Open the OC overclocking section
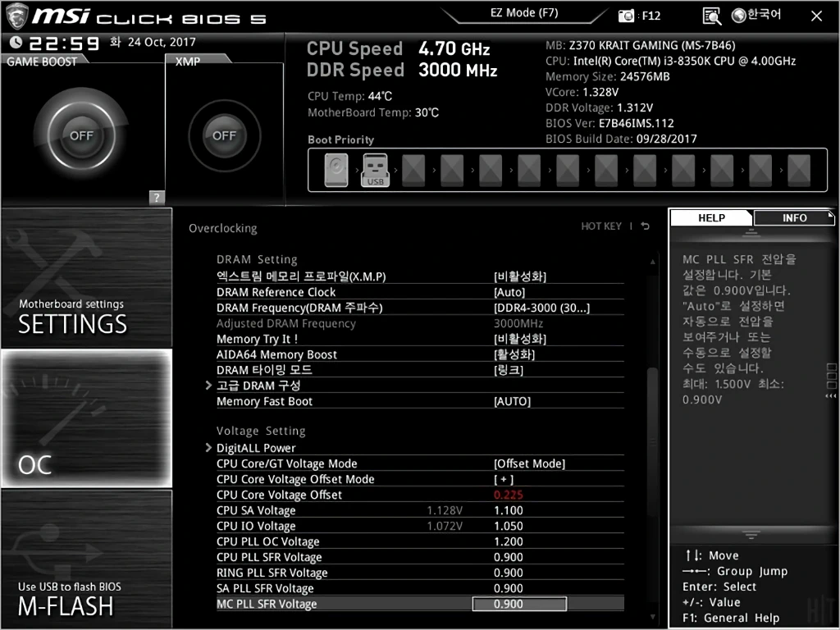This screenshot has width=840, height=630. click(87, 418)
